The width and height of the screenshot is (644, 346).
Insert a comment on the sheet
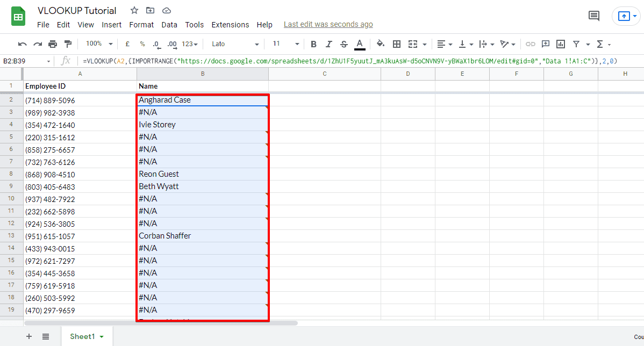click(x=546, y=44)
